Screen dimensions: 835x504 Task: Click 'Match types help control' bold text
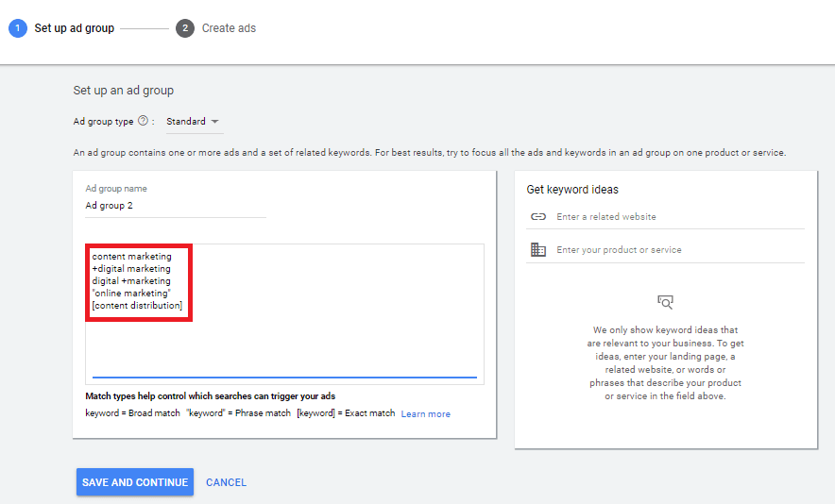(211, 396)
